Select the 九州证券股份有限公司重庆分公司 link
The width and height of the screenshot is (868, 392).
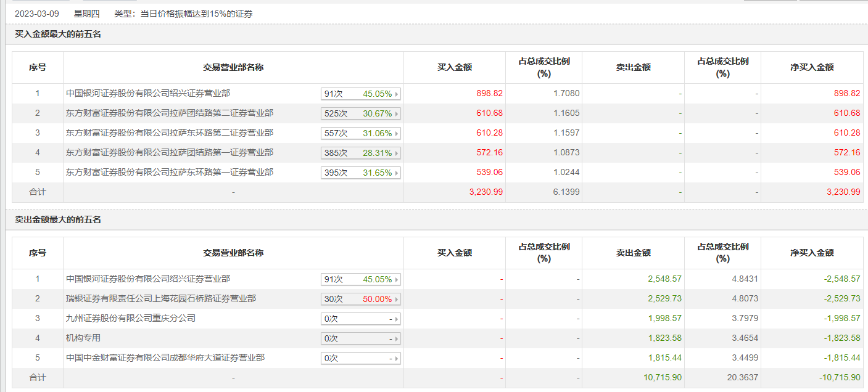tap(131, 318)
